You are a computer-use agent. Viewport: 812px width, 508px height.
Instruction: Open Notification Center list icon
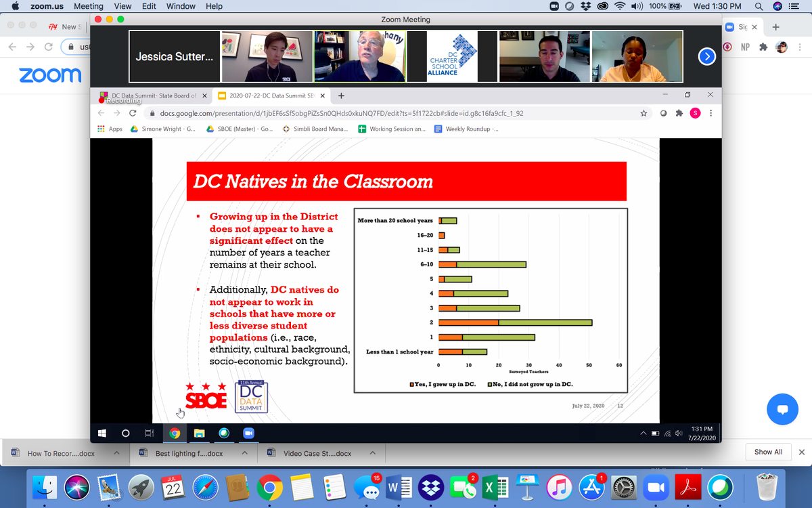794,6
